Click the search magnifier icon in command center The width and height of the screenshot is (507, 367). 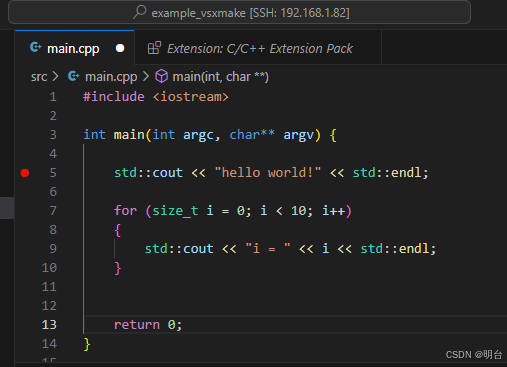(140, 12)
